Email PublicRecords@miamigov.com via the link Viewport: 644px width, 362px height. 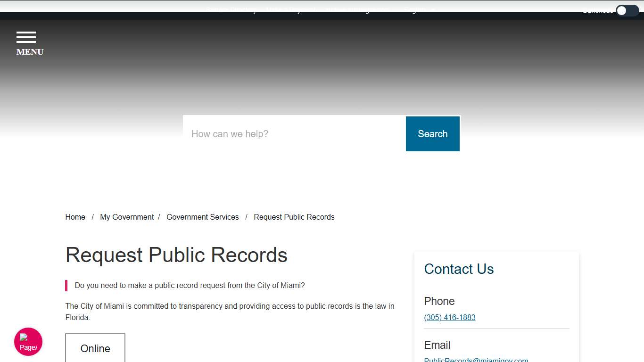pyautogui.click(x=476, y=359)
